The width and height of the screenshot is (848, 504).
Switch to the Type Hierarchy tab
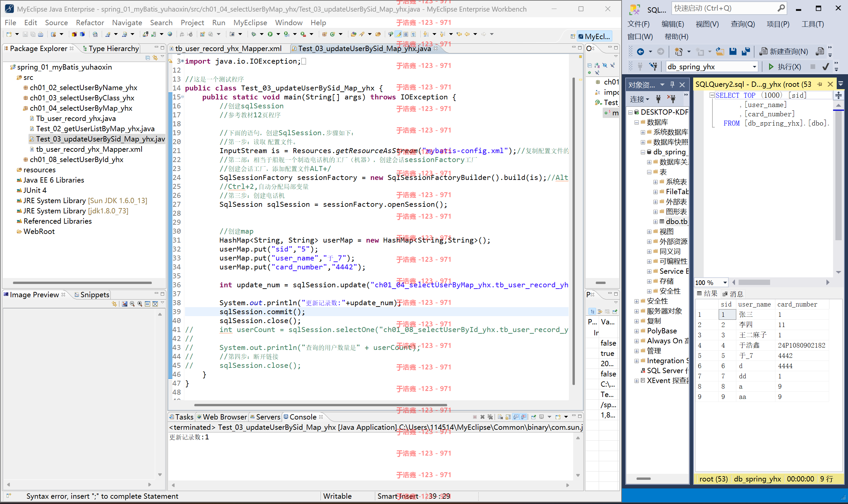tap(111, 49)
